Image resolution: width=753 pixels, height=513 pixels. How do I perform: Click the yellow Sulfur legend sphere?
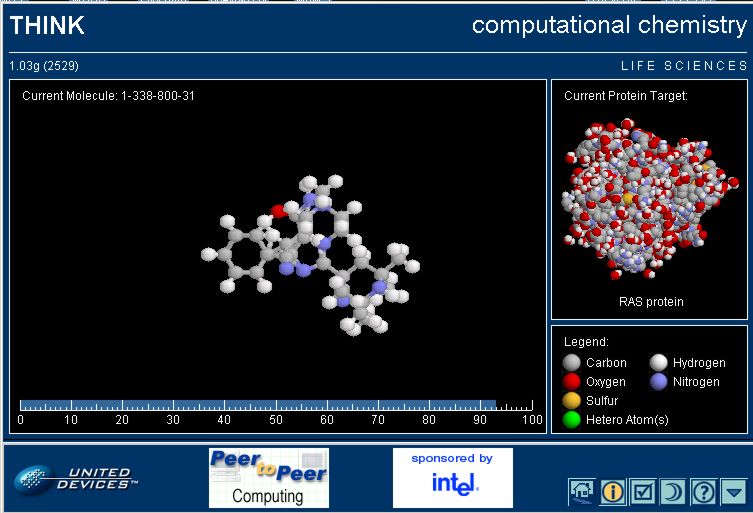tap(571, 400)
